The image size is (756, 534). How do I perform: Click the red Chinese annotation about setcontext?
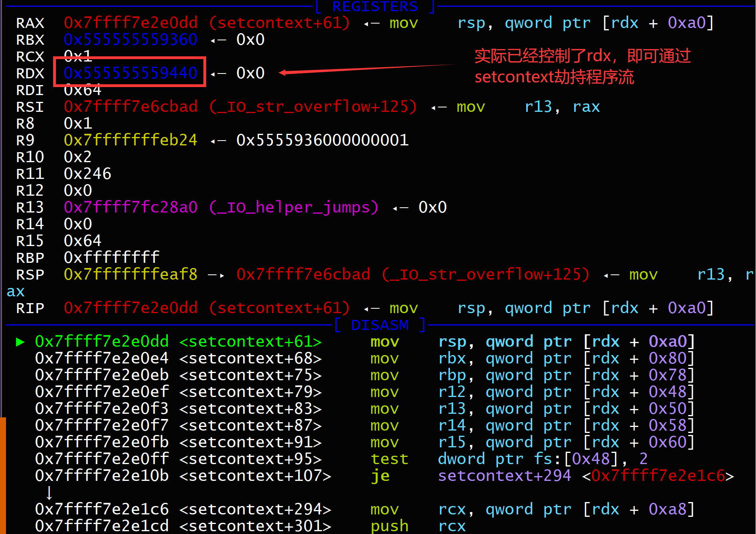click(x=582, y=66)
